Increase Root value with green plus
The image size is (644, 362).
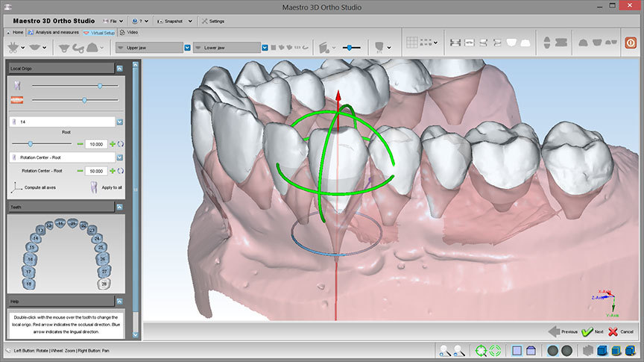112,144
